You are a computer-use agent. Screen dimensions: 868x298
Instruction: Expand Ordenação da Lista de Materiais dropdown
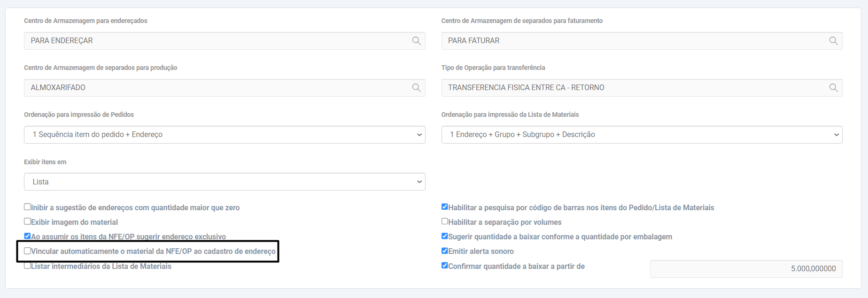[x=642, y=135]
